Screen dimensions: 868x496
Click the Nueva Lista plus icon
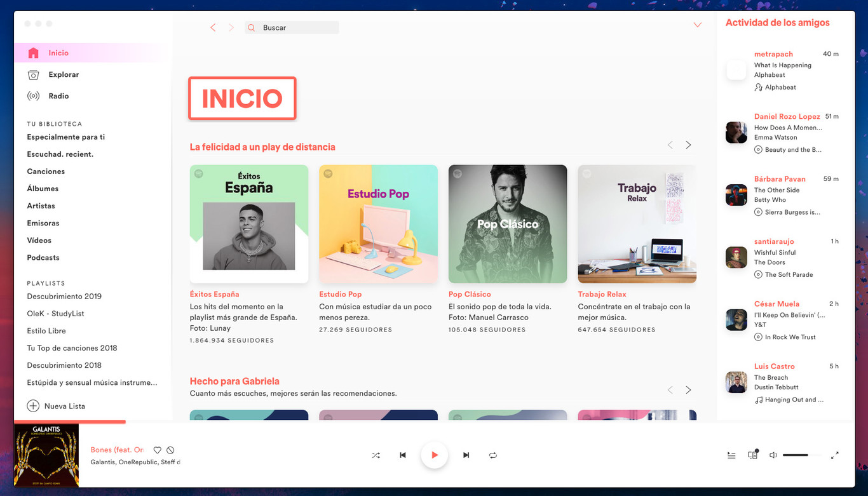(x=32, y=406)
